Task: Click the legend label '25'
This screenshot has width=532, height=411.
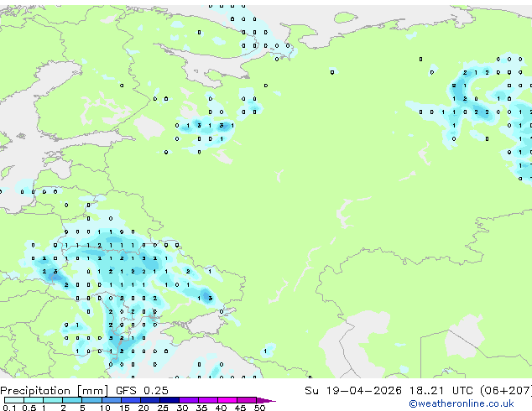Action: pos(163,408)
